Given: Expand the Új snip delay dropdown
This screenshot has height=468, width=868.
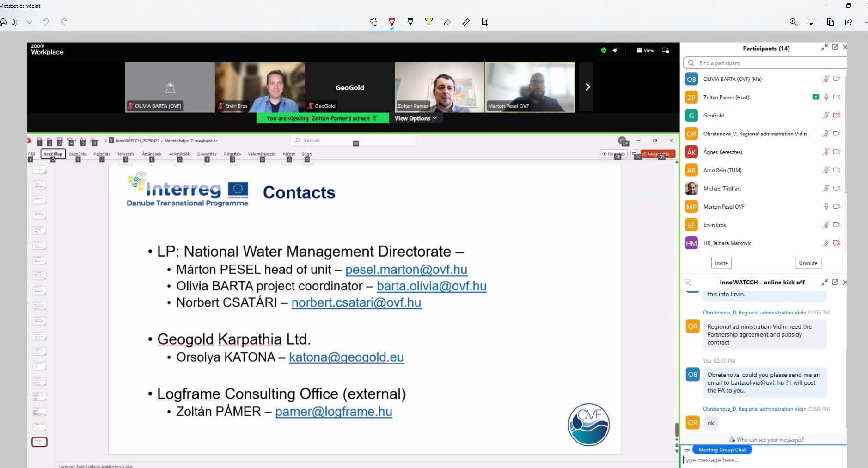Looking at the screenshot, I should point(29,22).
